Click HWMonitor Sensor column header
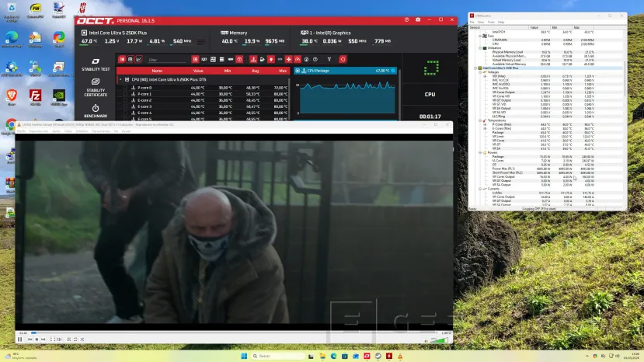 499,27
